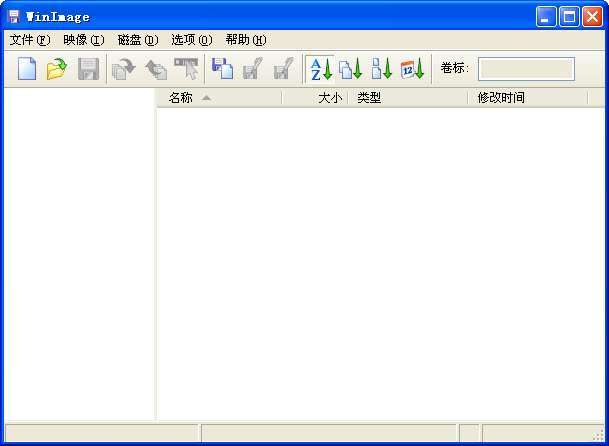Close the WinImage window
This screenshot has height=446, width=609.
pyautogui.click(x=592, y=17)
